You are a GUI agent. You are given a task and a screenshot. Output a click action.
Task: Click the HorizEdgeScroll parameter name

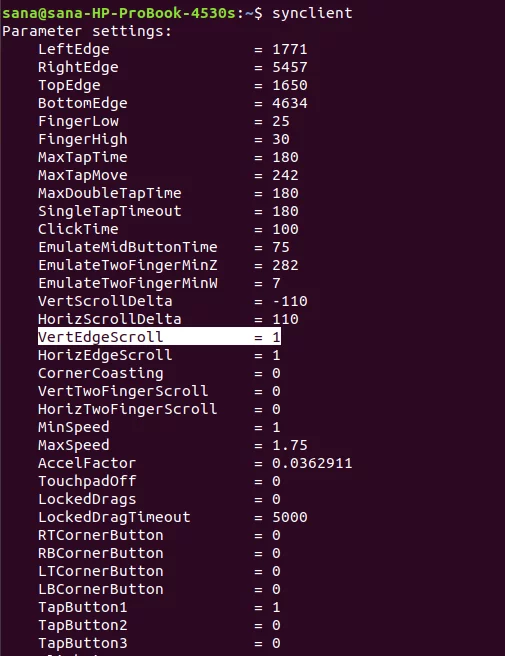[105, 355]
